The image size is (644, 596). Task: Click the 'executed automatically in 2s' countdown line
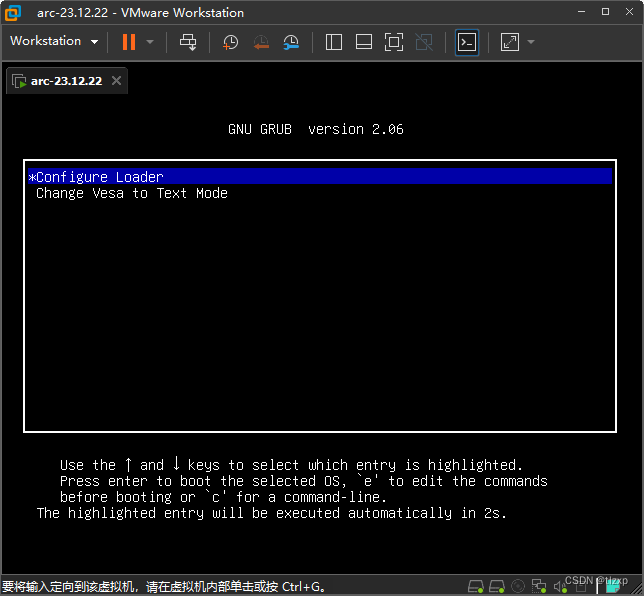click(x=272, y=513)
